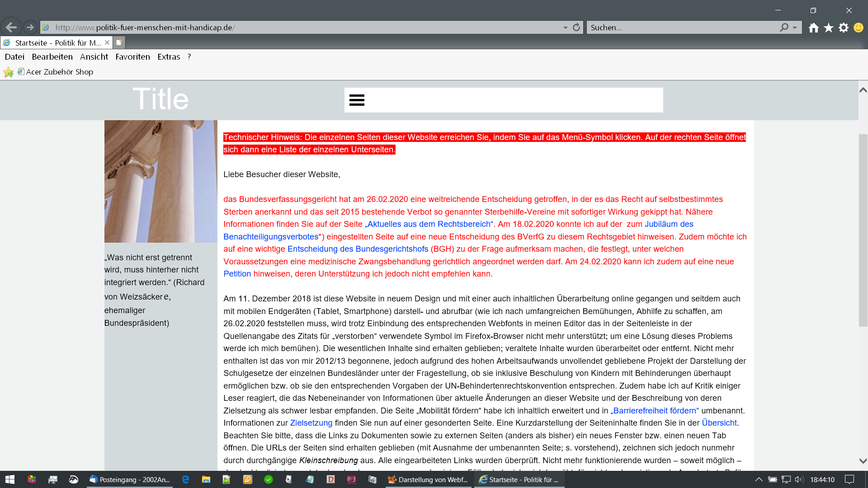Click the browser back arrow button

[11, 28]
